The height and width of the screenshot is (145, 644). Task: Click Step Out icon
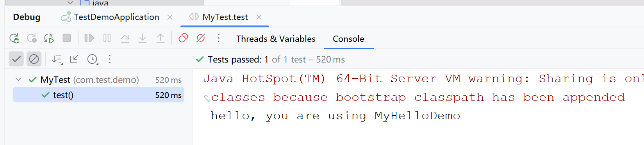[161, 38]
